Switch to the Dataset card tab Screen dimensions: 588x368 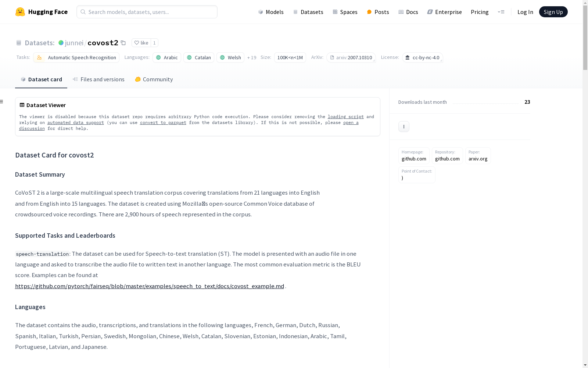(x=41, y=79)
